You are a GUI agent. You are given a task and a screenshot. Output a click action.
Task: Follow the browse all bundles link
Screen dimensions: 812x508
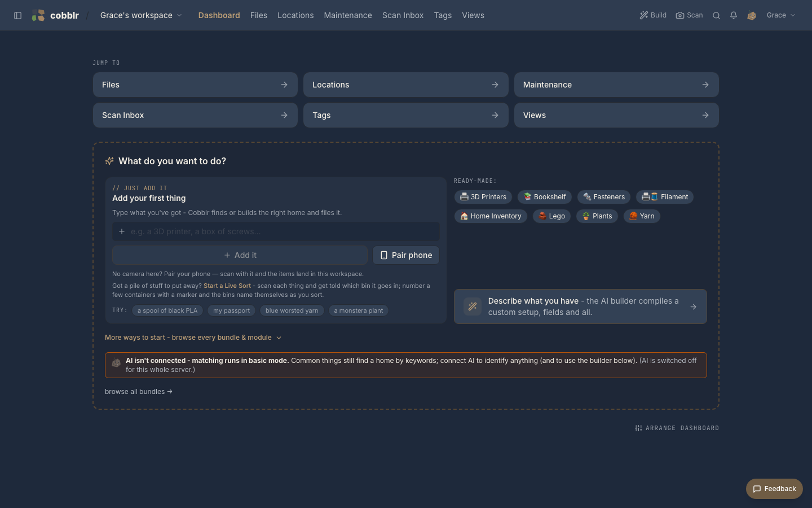click(139, 392)
